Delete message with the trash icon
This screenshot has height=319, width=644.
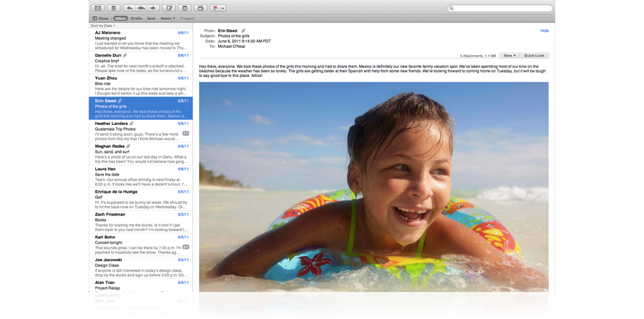point(113,9)
